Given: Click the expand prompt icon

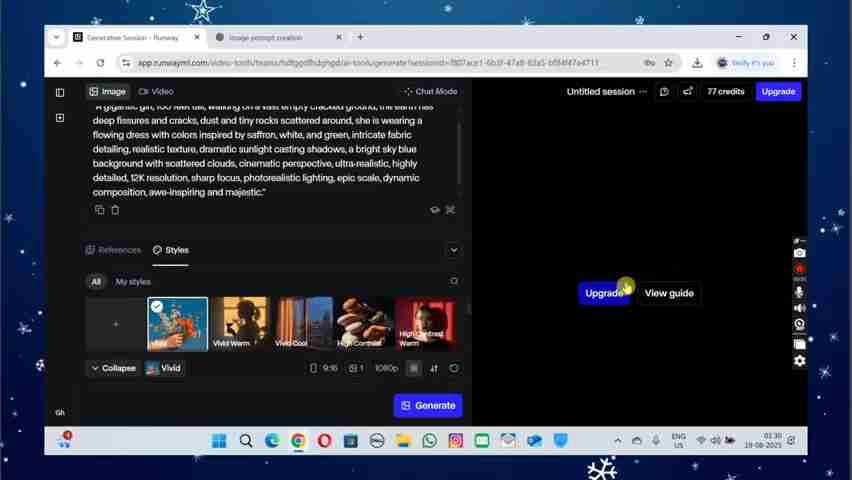Looking at the screenshot, I should point(450,210).
